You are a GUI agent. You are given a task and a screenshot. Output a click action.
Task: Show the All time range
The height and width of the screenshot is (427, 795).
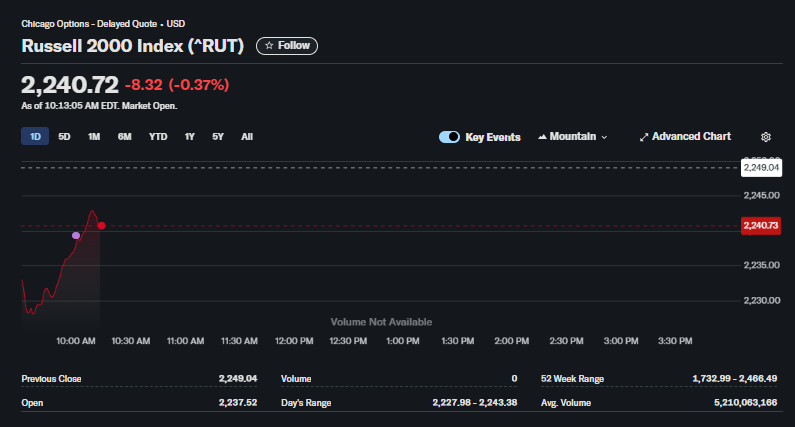point(247,136)
